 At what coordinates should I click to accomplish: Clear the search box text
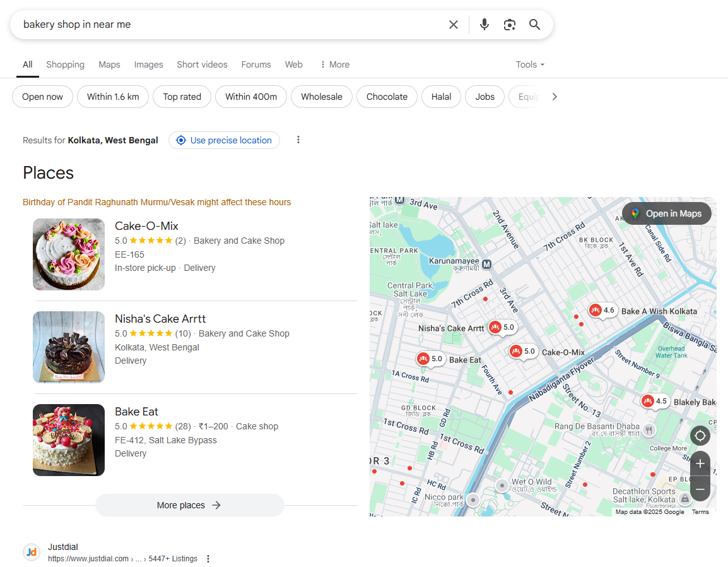click(454, 25)
